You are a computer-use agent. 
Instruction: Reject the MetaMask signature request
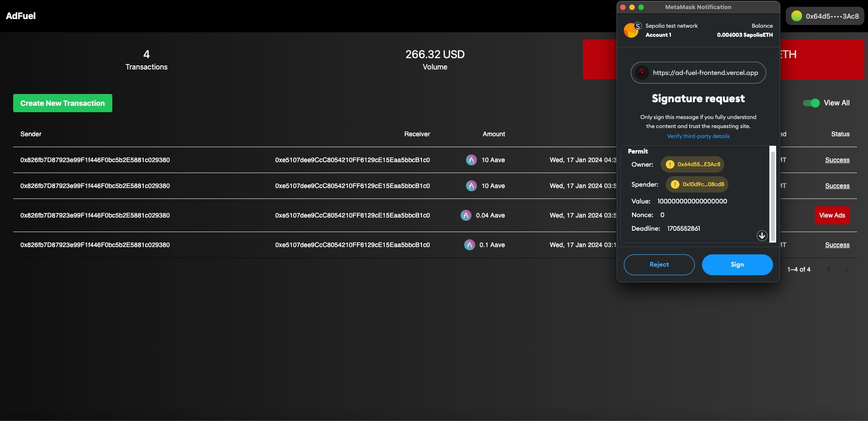[659, 265]
